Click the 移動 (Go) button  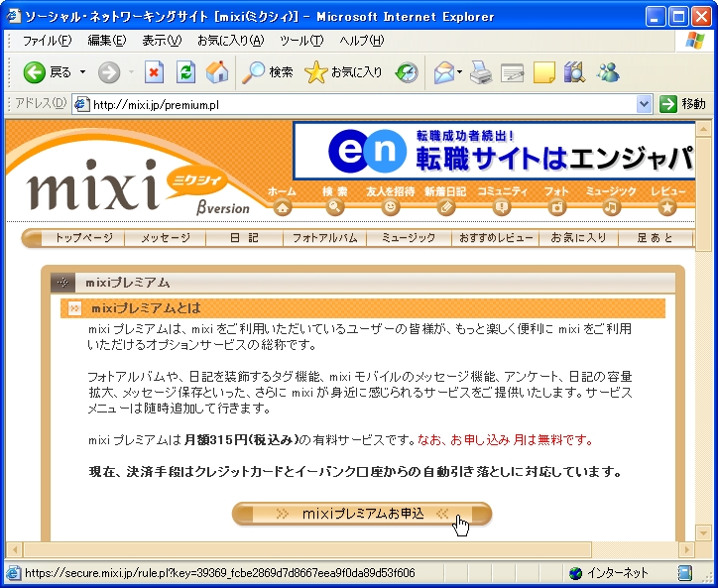tap(682, 104)
